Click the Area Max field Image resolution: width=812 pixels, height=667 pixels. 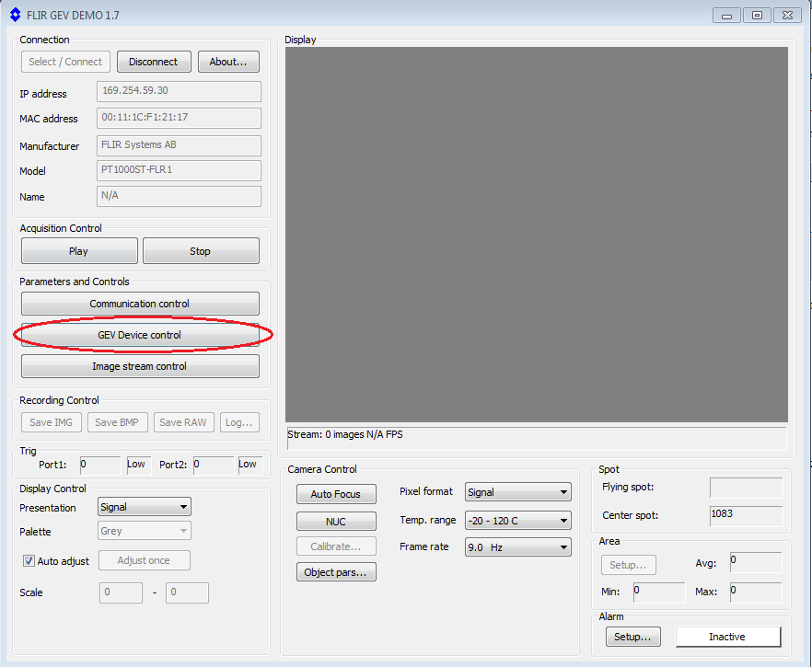[756, 592]
